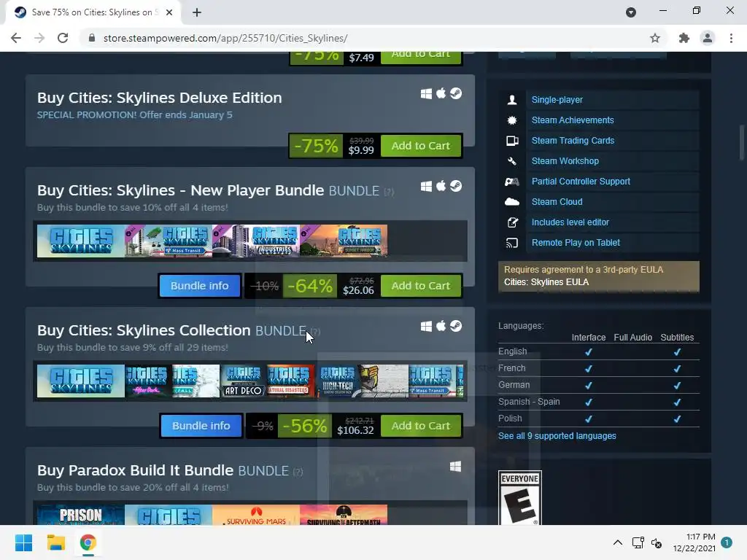Open Windows Start menu
747x560 pixels.
23,542
